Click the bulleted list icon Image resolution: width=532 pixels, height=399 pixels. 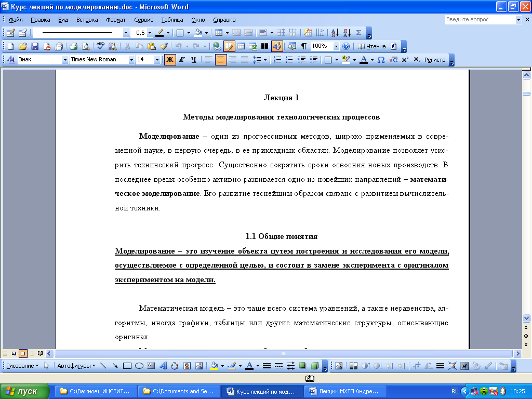pyautogui.click(x=289, y=60)
